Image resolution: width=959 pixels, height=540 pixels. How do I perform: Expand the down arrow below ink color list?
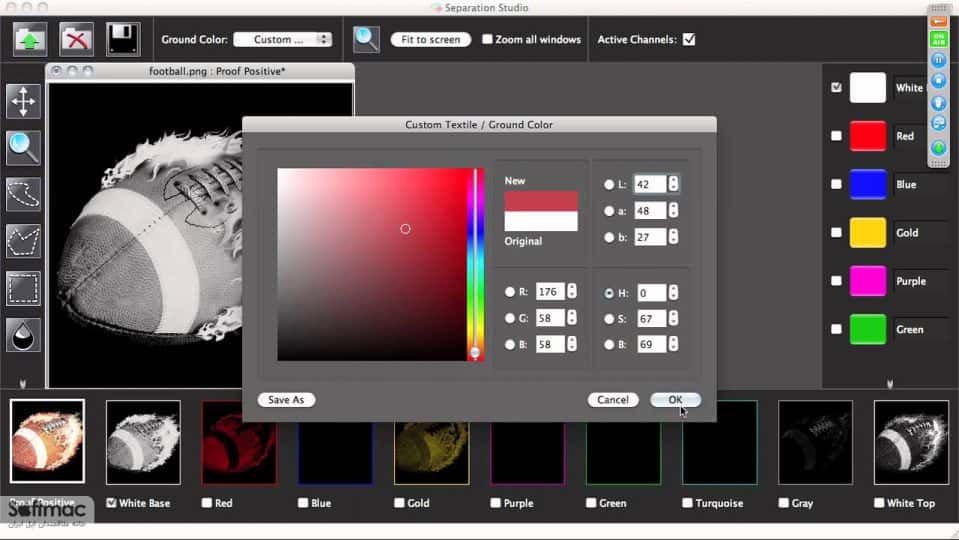click(x=890, y=384)
